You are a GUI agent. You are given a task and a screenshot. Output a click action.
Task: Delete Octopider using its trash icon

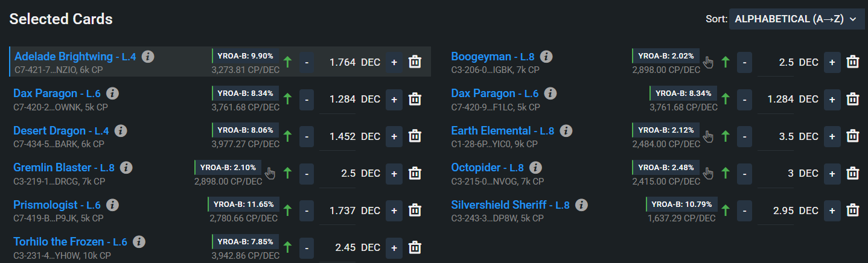tap(852, 174)
